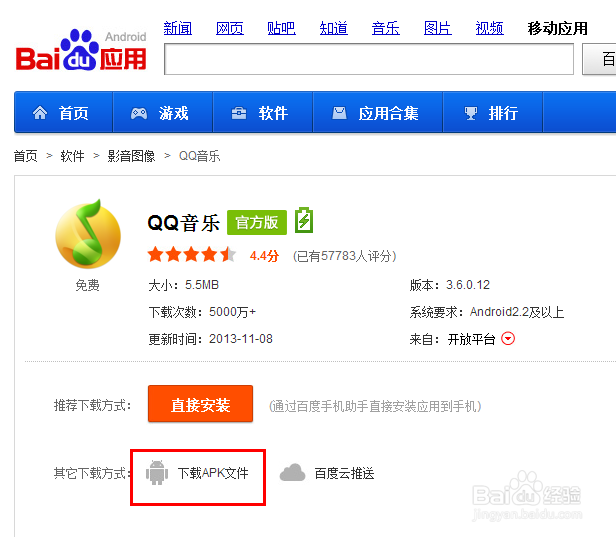This screenshot has height=537, width=616.
Task: Open the 贴吧 link
Action: tap(281, 28)
